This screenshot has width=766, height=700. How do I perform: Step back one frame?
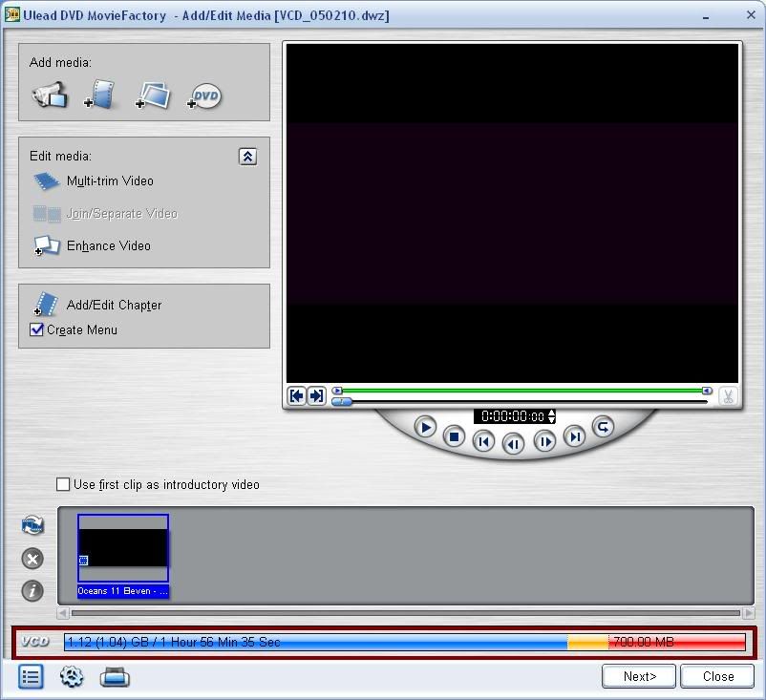tap(513, 444)
